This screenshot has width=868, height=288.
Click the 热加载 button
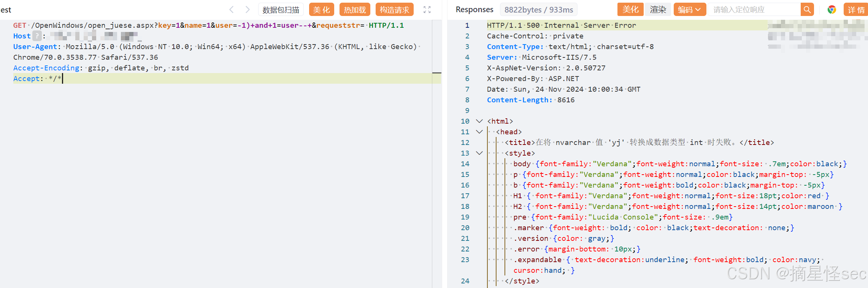[355, 10]
